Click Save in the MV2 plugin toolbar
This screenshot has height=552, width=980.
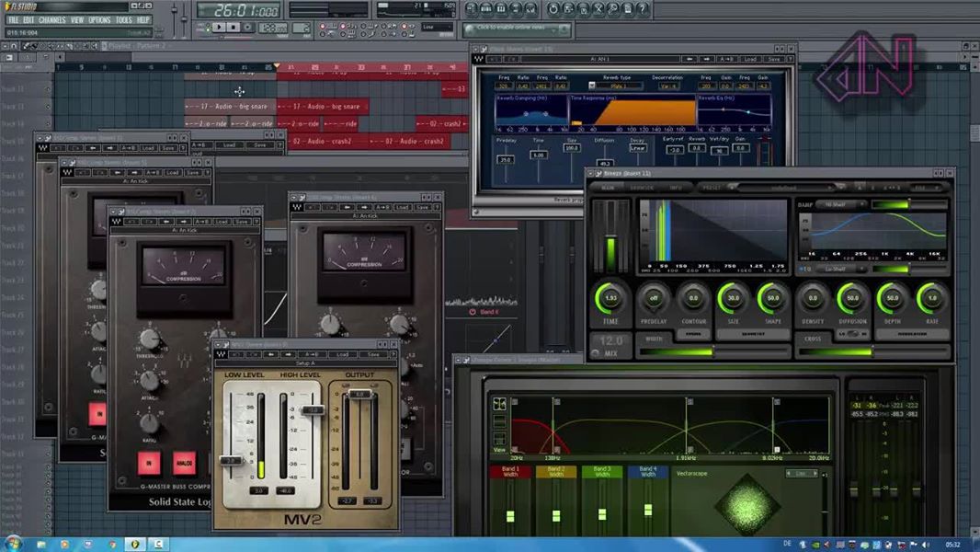pyautogui.click(x=374, y=354)
